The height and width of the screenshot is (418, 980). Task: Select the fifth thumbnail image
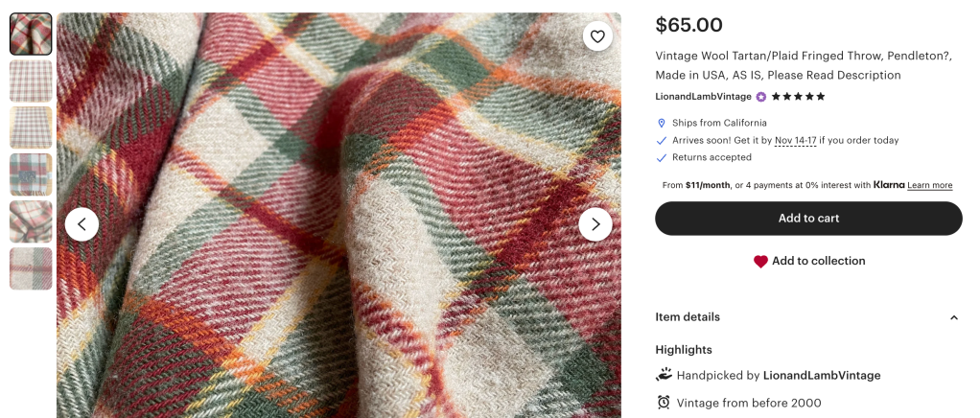31,221
